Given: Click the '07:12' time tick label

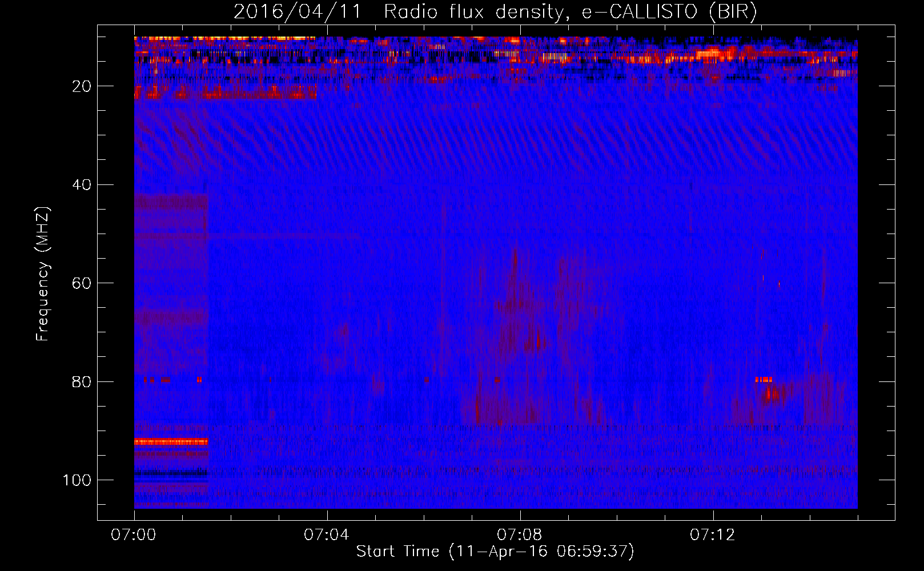Looking at the screenshot, I should pyautogui.click(x=713, y=535).
